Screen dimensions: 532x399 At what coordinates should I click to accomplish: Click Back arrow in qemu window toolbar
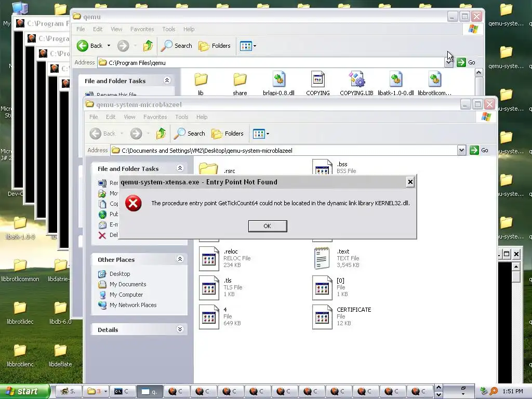[x=83, y=46]
